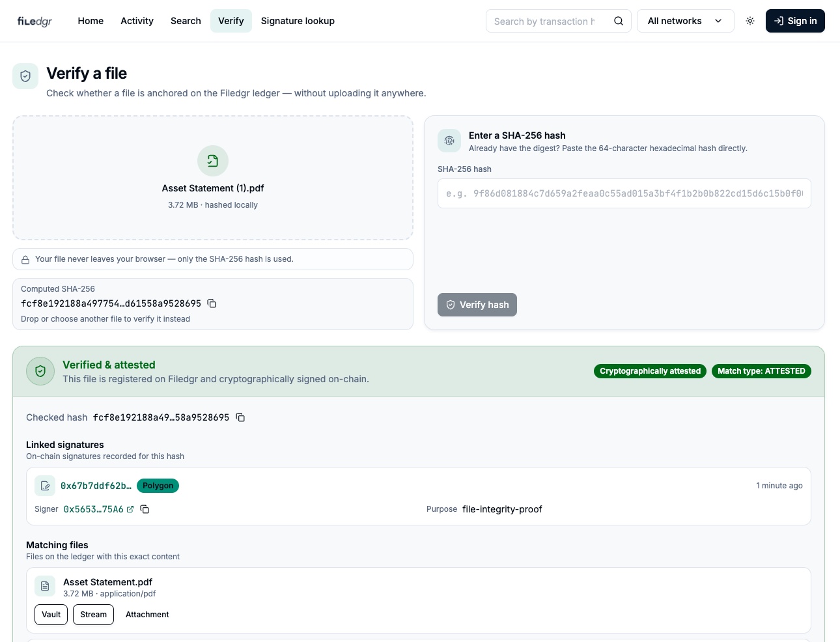Open signer address external link icon
The width and height of the screenshot is (840, 642).
point(130,509)
